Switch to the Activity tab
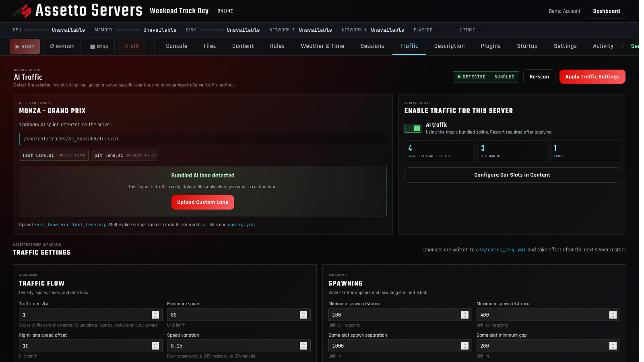This screenshot has height=362, width=644. point(603,46)
